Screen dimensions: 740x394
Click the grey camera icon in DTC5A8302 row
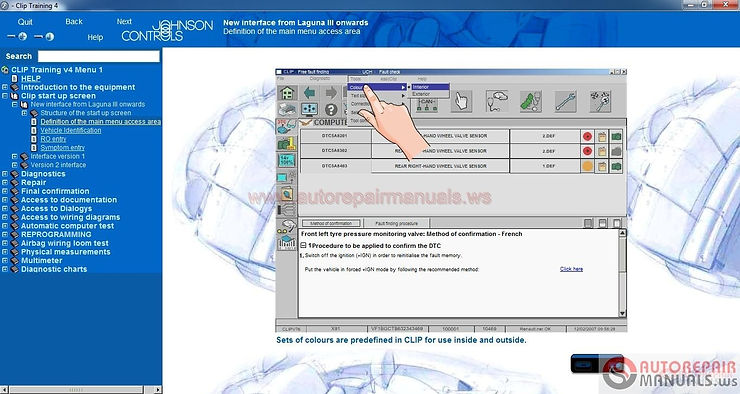click(x=616, y=151)
